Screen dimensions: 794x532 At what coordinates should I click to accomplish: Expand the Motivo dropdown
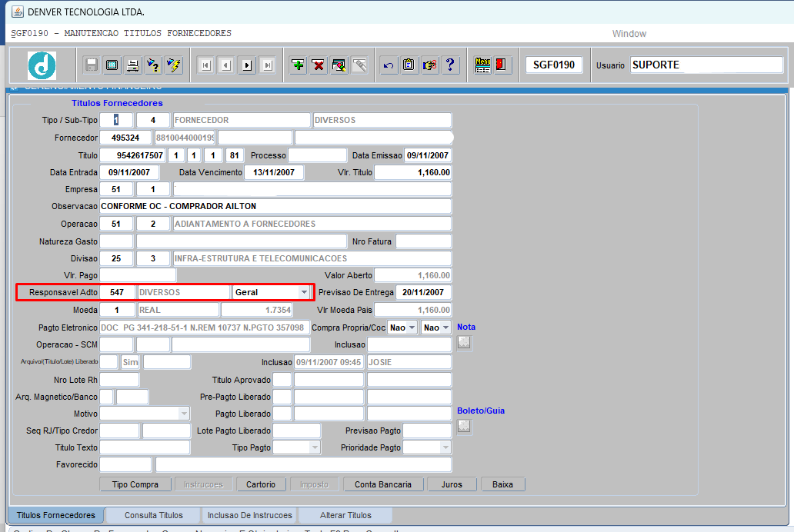pos(183,414)
